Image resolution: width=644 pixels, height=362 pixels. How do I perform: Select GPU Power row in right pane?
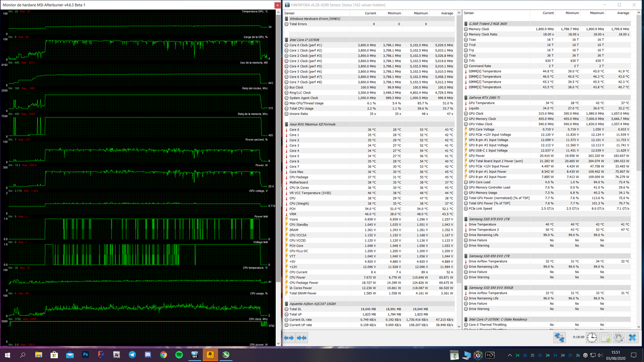547,156
